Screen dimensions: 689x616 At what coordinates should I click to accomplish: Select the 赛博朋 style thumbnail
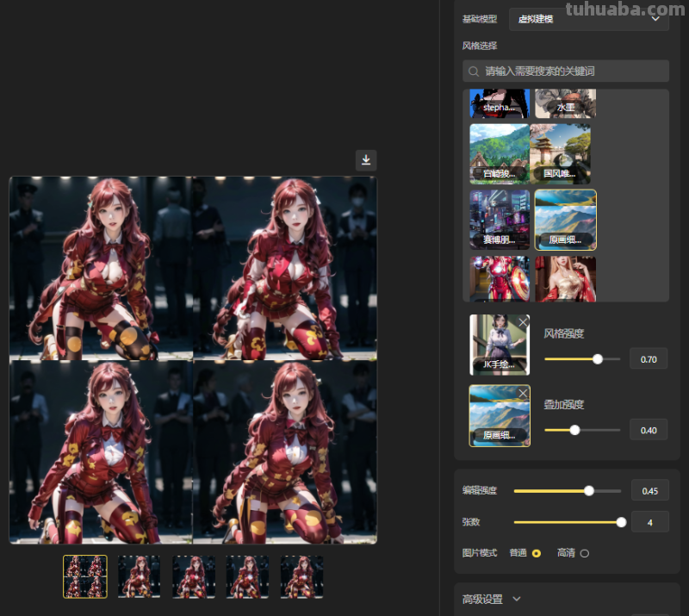coord(500,220)
